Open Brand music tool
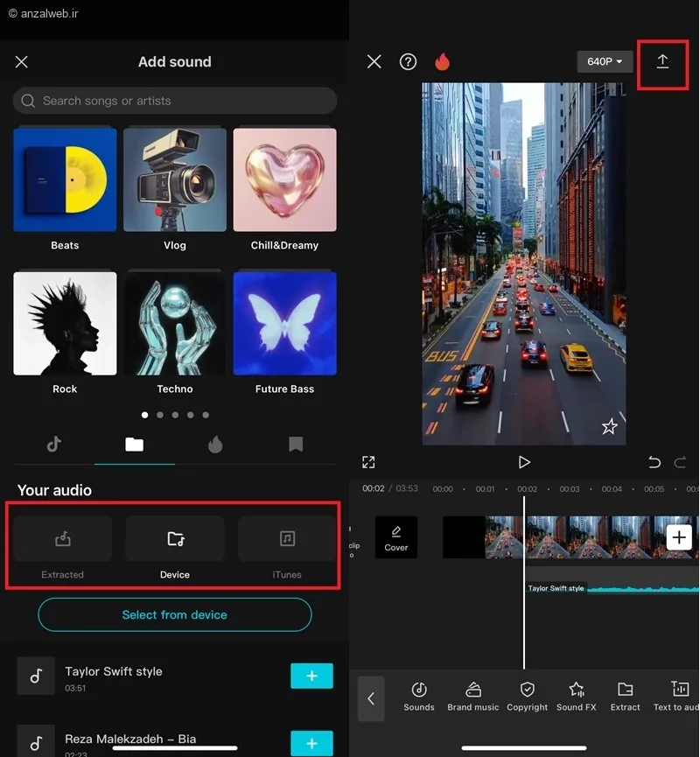Viewport: 700px width, 757px height. 472,697
